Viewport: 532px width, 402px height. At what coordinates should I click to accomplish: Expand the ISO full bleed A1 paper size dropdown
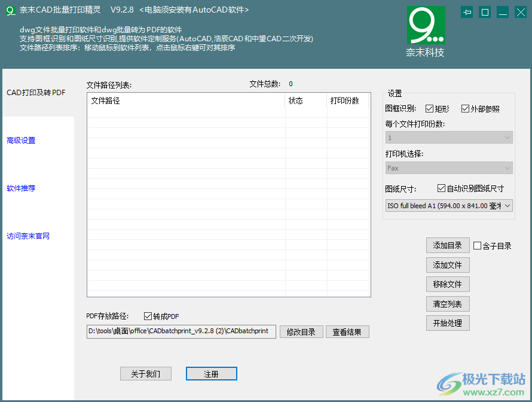[x=449, y=206]
